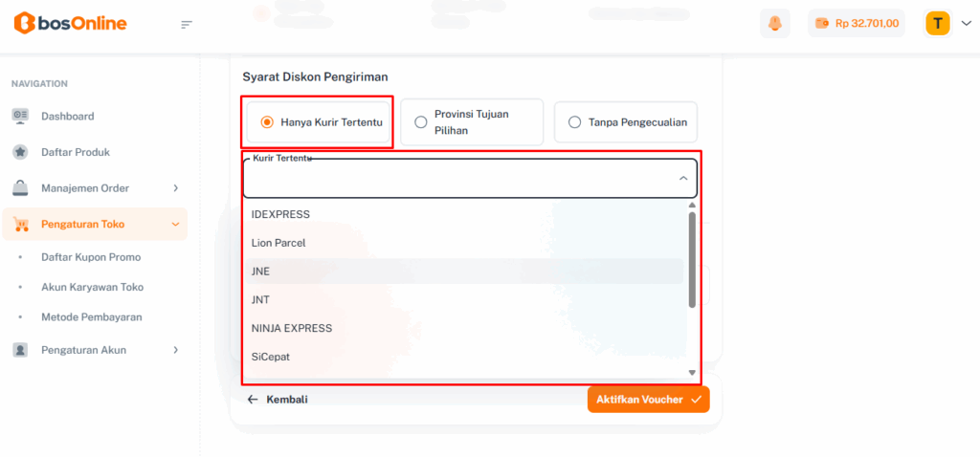Open the notification bell icon
Screen dimensions: 980x457
click(x=774, y=23)
